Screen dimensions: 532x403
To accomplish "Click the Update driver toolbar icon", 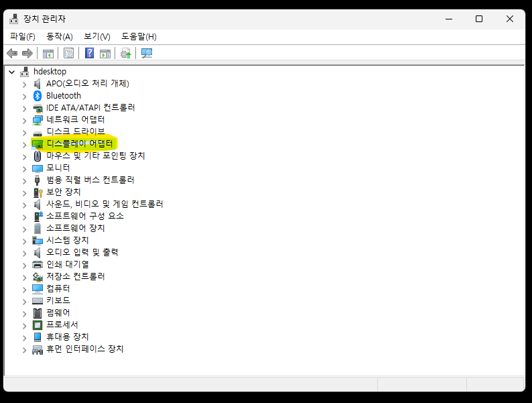I will (125, 53).
